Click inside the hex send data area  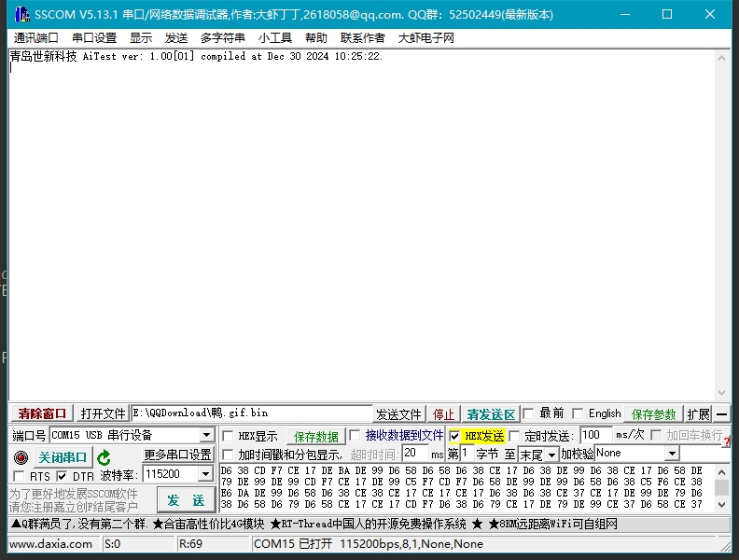467,487
